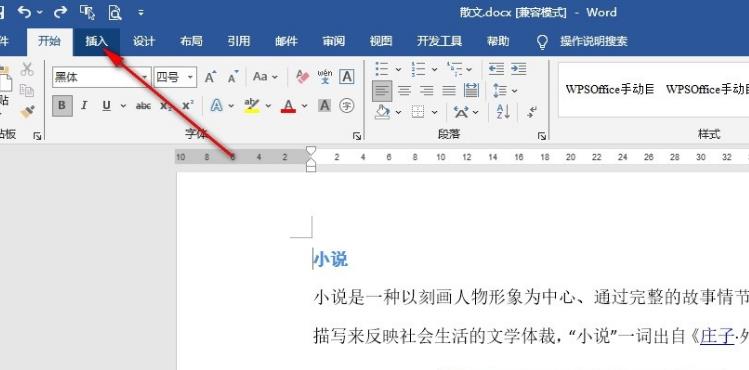Toggle align left paragraph button
Image resolution: width=749 pixels, height=370 pixels.
pyautogui.click(x=382, y=91)
